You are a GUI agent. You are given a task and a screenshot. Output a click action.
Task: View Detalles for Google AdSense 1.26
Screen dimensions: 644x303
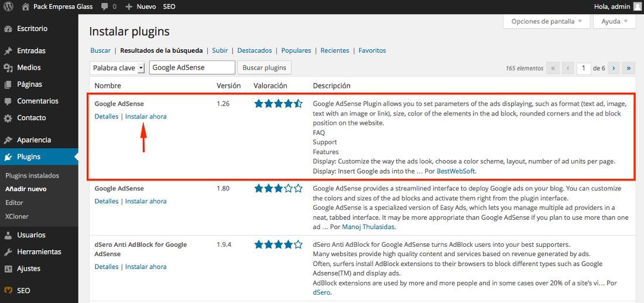pos(107,117)
